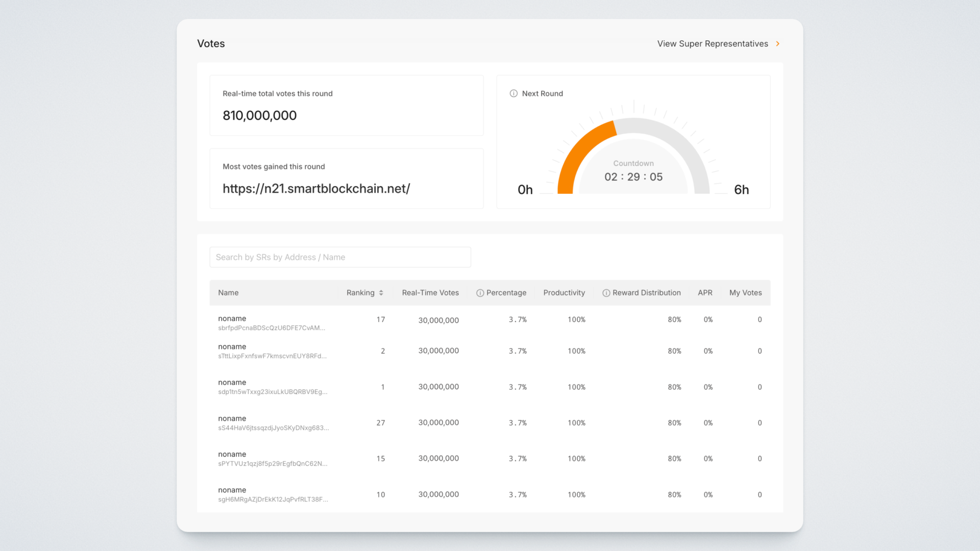Open the noname row ranked 17
The width and height of the screenshot is (980, 551).
coord(232,318)
